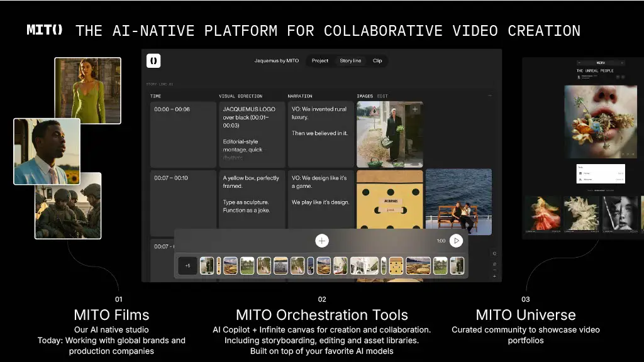Click the yellow Jacquemus box image
This screenshot has width=644, height=362.
[389, 202]
